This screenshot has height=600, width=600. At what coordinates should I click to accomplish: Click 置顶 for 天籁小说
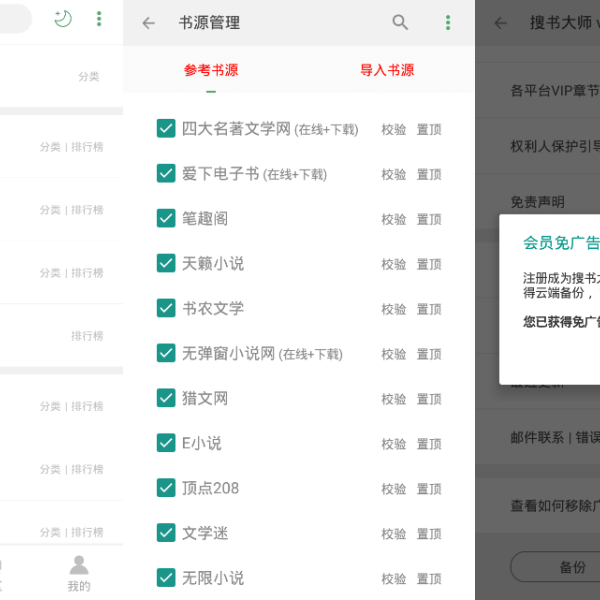coord(429,264)
